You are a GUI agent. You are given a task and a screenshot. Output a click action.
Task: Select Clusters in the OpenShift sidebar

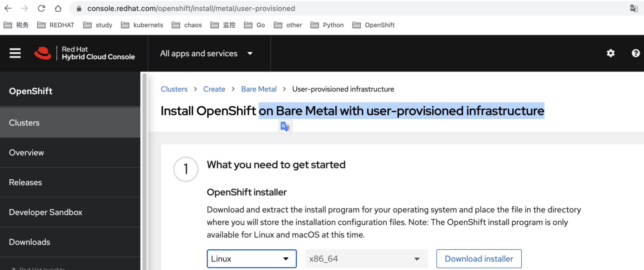[24, 123]
